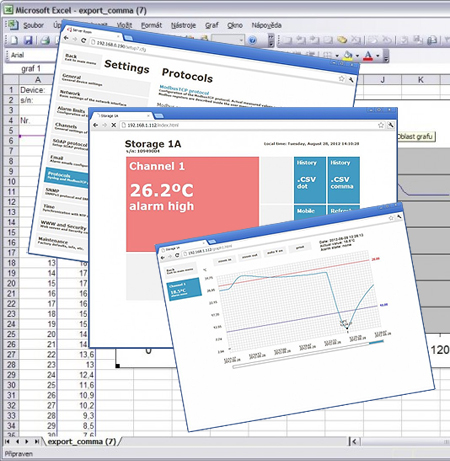Click the Save icon in Excel toolbar
This screenshot has height=461, width=450.
pos(28,40)
